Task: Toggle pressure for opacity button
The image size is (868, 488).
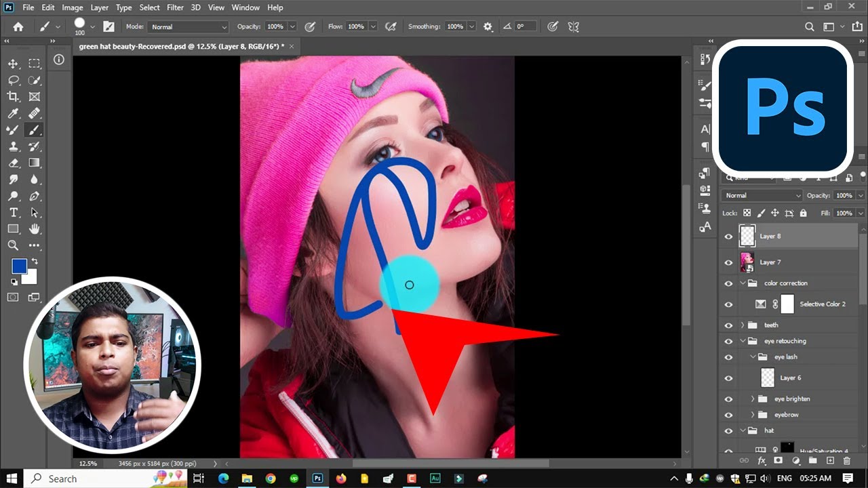Action: (x=310, y=26)
